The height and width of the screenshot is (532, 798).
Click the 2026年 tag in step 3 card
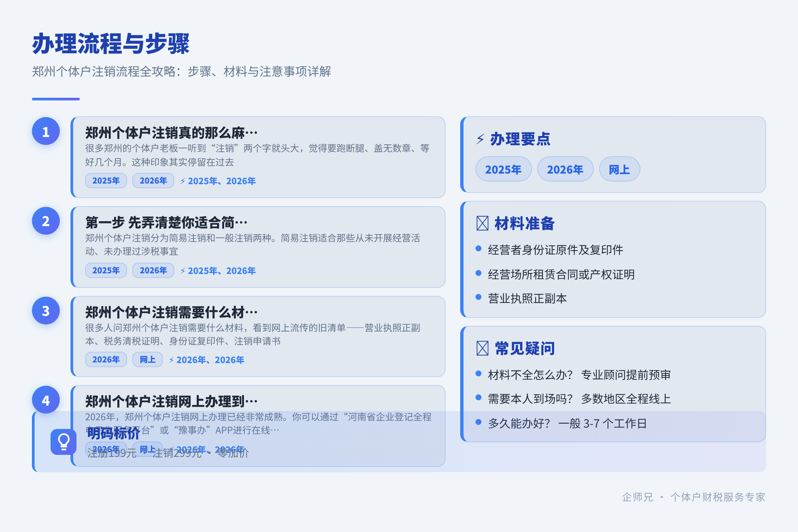click(106, 360)
